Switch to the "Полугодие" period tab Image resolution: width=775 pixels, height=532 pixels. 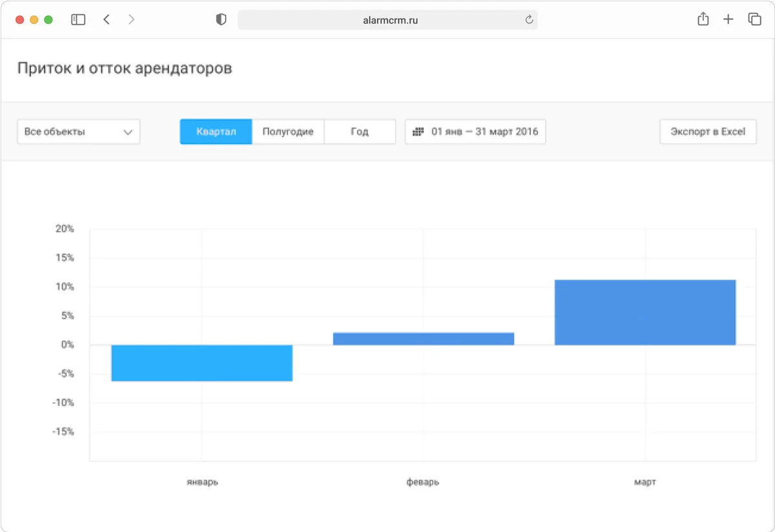coord(288,132)
